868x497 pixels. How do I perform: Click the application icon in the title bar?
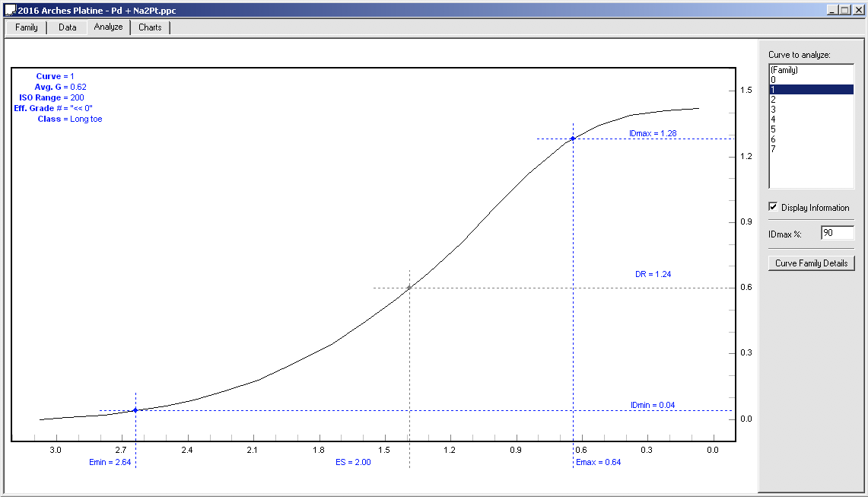coord(10,9)
